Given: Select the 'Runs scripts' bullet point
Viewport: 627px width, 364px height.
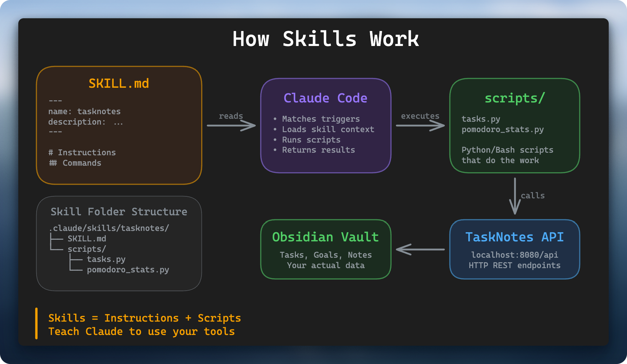Looking at the screenshot, I should tap(311, 140).
